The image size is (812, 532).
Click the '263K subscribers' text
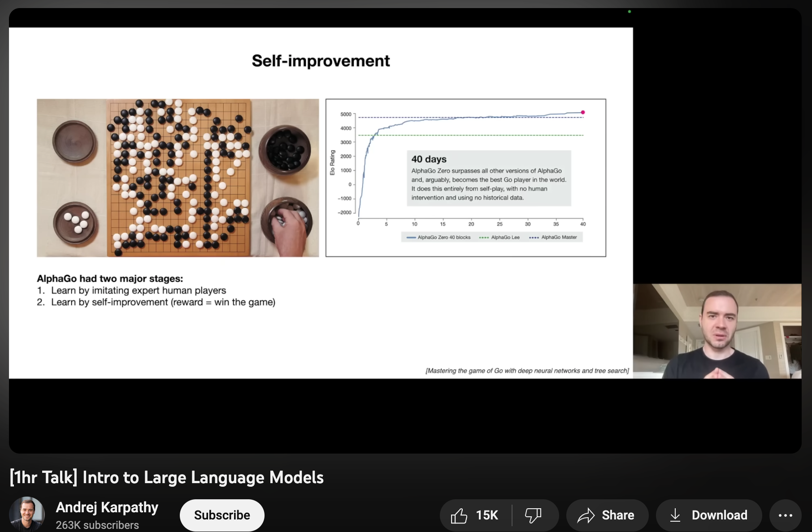pyautogui.click(x=97, y=525)
